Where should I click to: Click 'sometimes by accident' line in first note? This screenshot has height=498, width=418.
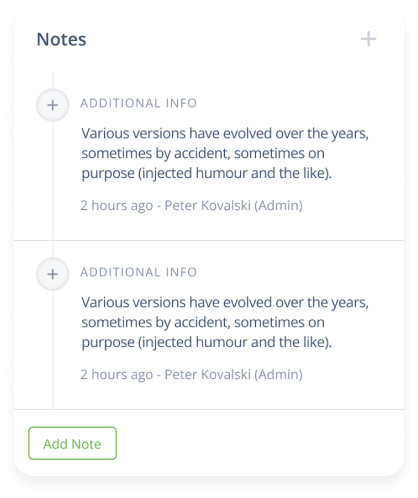203,153
